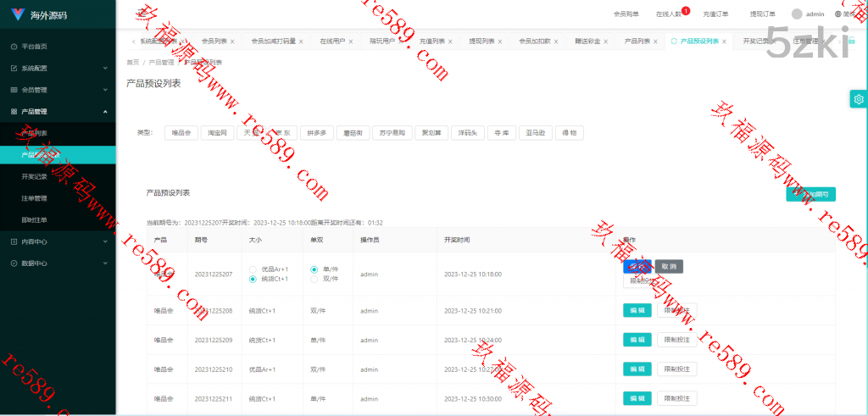Click 取消 to cancel row editing
Image resolution: width=868 pixels, height=416 pixels.
(x=669, y=266)
